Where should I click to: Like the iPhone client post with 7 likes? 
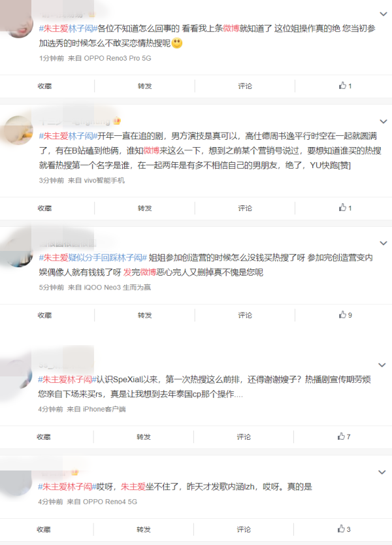(x=344, y=437)
